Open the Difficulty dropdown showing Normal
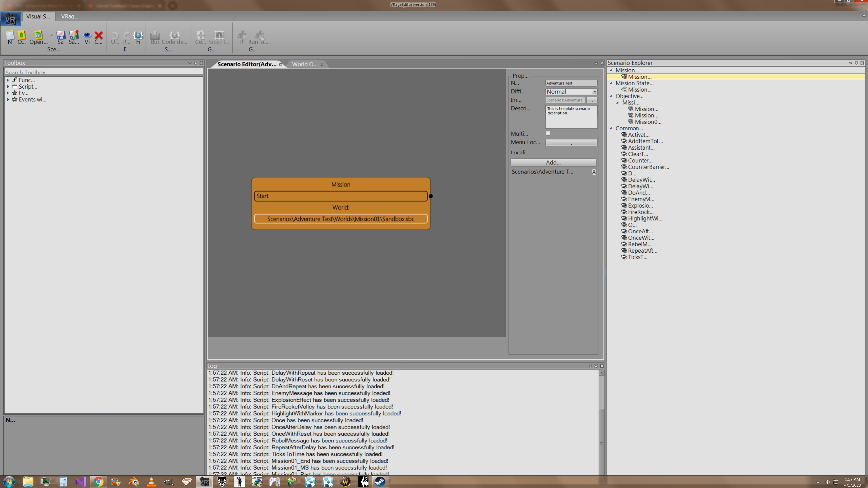The width and height of the screenshot is (868, 488). (x=594, y=91)
